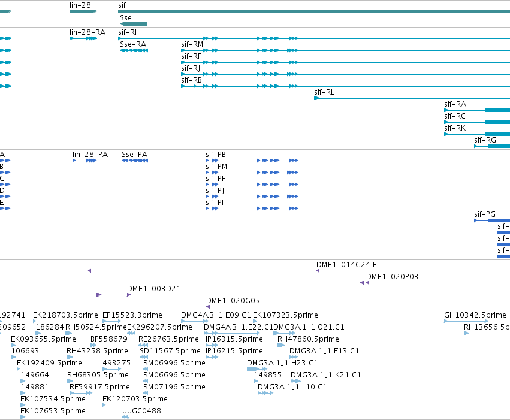
Task: Select EST EP15523.3prime label
Action: [132, 315]
